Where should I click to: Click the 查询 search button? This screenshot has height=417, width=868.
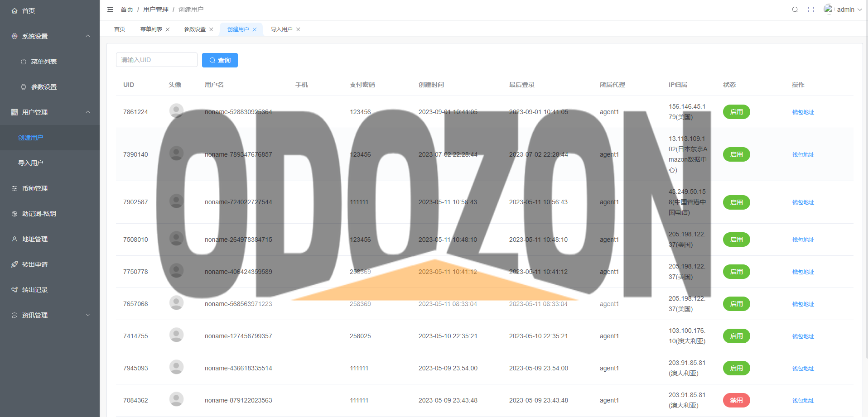point(220,60)
